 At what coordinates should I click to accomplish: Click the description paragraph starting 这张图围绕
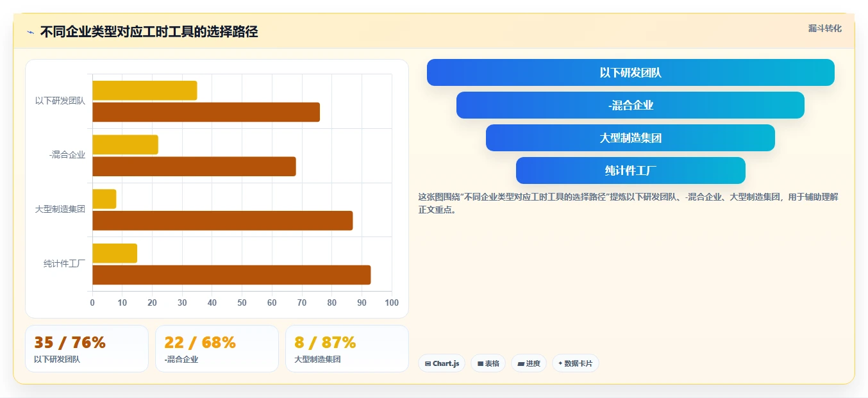[628, 203]
